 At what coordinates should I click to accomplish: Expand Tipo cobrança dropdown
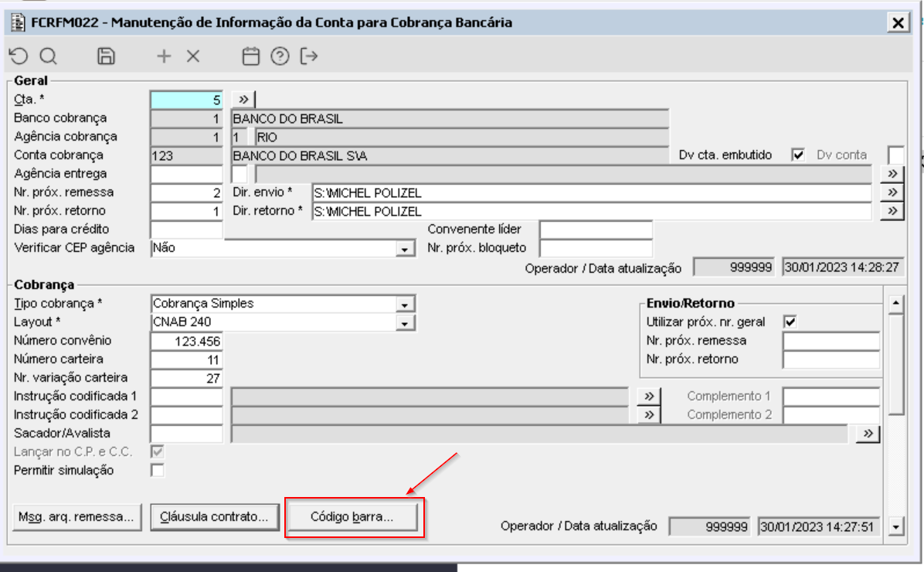[x=405, y=305]
